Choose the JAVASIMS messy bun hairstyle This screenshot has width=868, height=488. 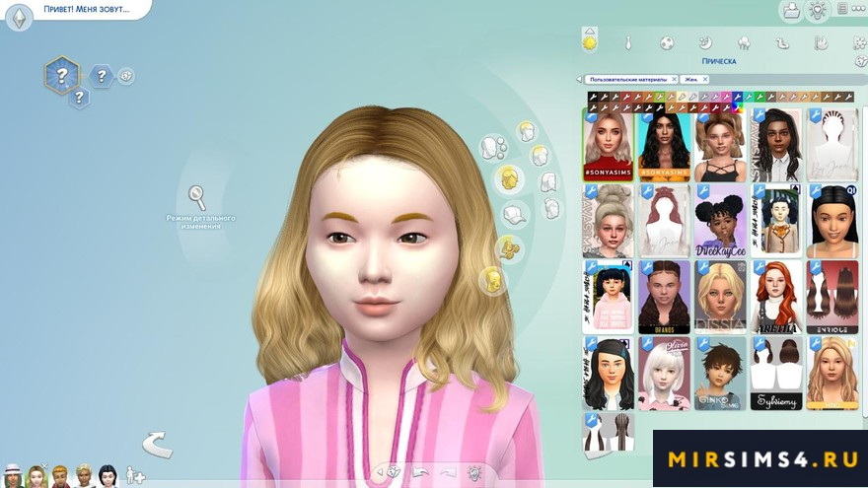608,221
